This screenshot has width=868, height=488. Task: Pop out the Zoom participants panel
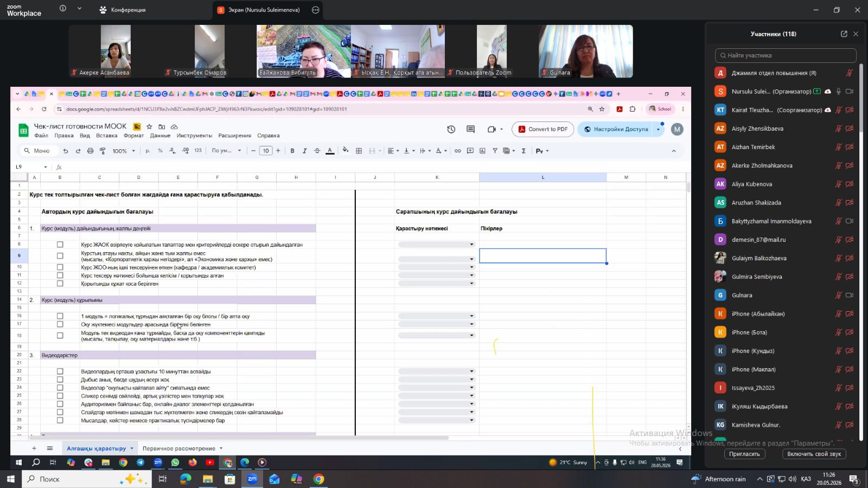tap(844, 34)
